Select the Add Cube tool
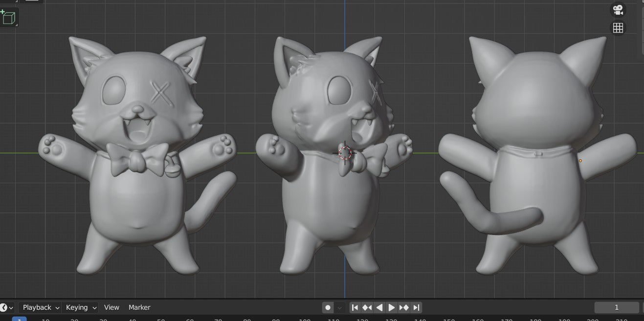 click(x=9, y=18)
